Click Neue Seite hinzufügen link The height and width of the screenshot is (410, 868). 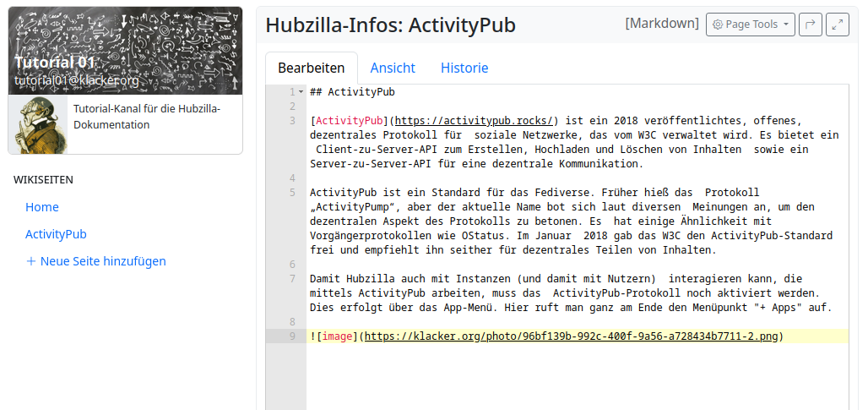[x=103, y=261]
